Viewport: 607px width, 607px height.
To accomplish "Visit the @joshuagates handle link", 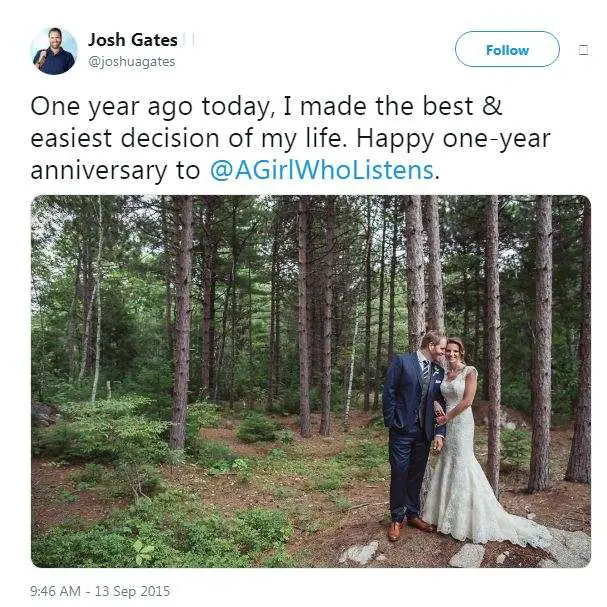I will [132, 62].
